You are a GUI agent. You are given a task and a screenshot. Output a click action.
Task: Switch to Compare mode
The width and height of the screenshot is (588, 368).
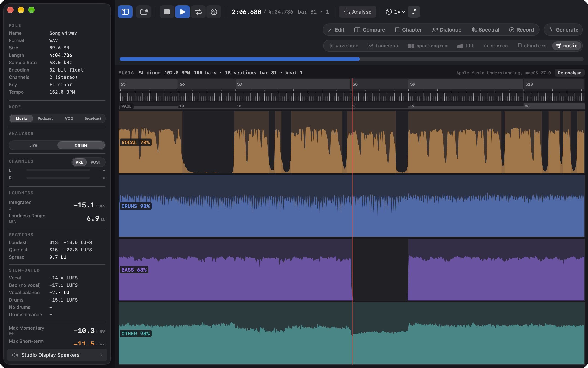(370, 30)
